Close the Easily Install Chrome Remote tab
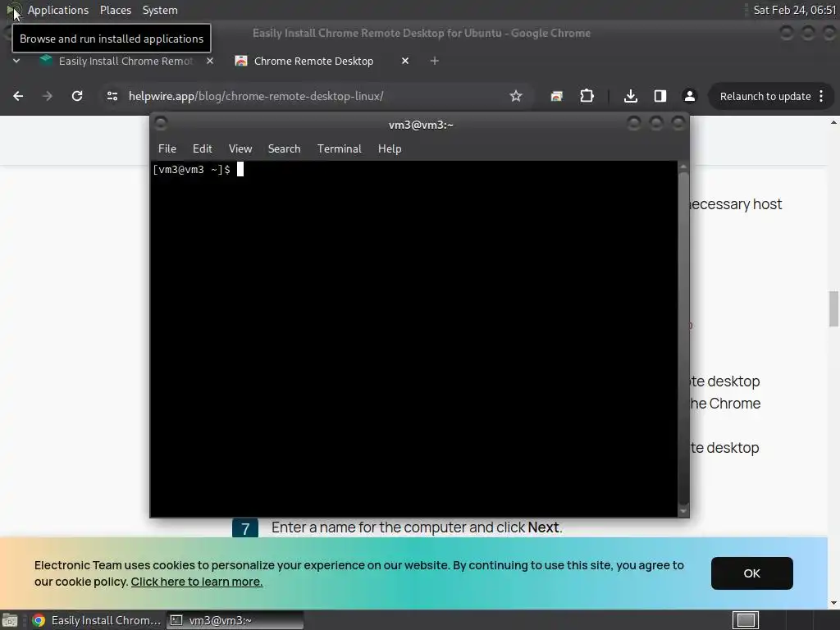Viewport: 840px width, 630px height. click(x=210, y=61)
